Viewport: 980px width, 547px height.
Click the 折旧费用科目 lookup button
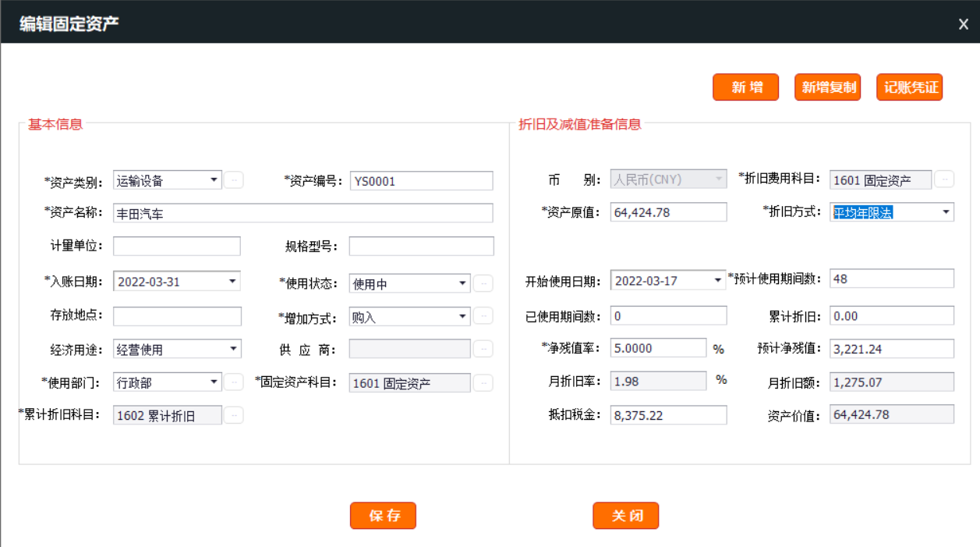click(x=944, y=179)
